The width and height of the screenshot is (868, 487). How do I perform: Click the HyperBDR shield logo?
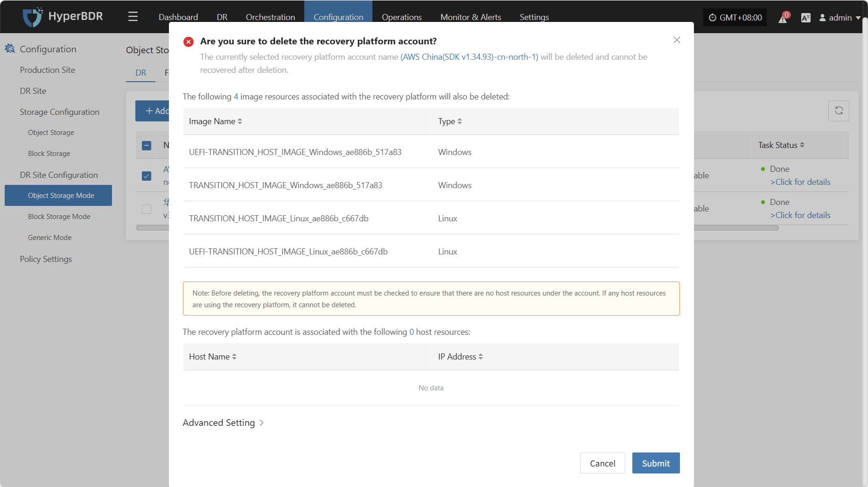pyautogui.click(x=33, y=17)
